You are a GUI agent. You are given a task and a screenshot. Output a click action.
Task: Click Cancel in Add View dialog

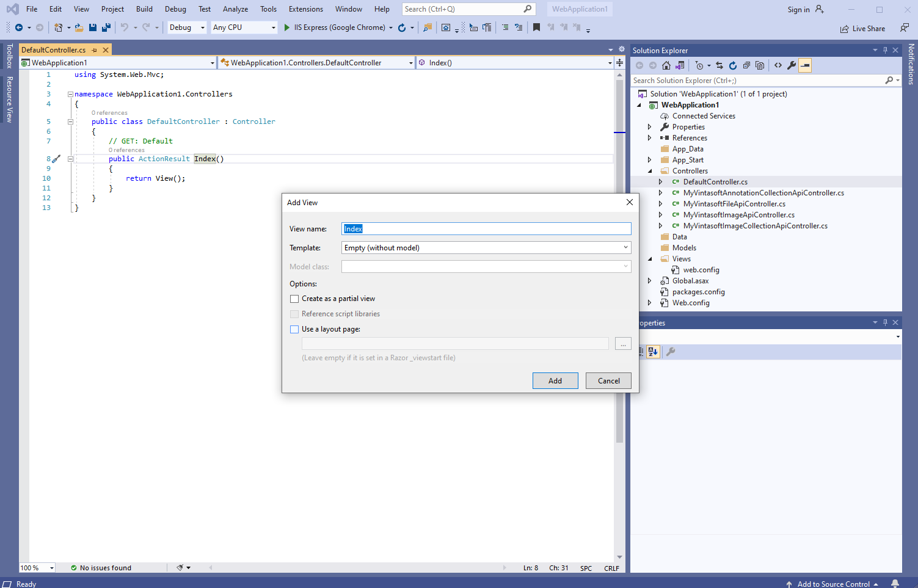(608, 381)
